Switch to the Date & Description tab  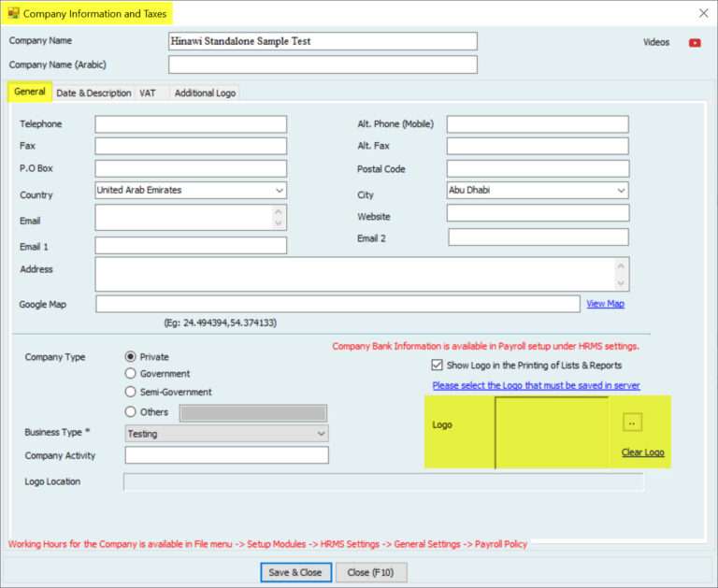coord(93,93)
